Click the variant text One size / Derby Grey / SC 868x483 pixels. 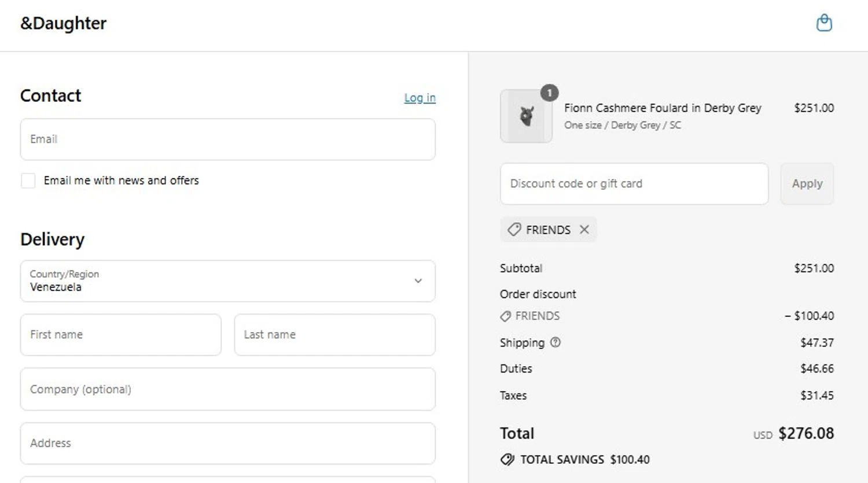pos(623,125)
